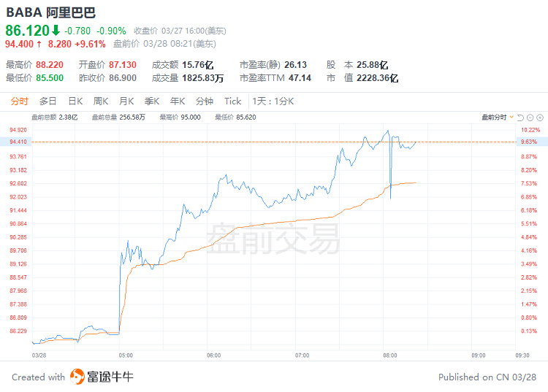Select the 分钟 tab
Viewport: 548px width, 392px height.
click(x=205, y=101)
